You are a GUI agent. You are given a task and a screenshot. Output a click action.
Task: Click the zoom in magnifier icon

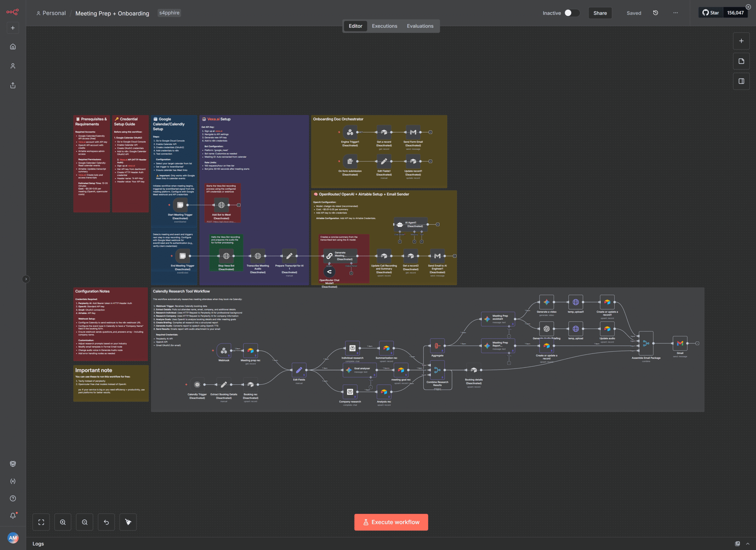click(63, 522)
